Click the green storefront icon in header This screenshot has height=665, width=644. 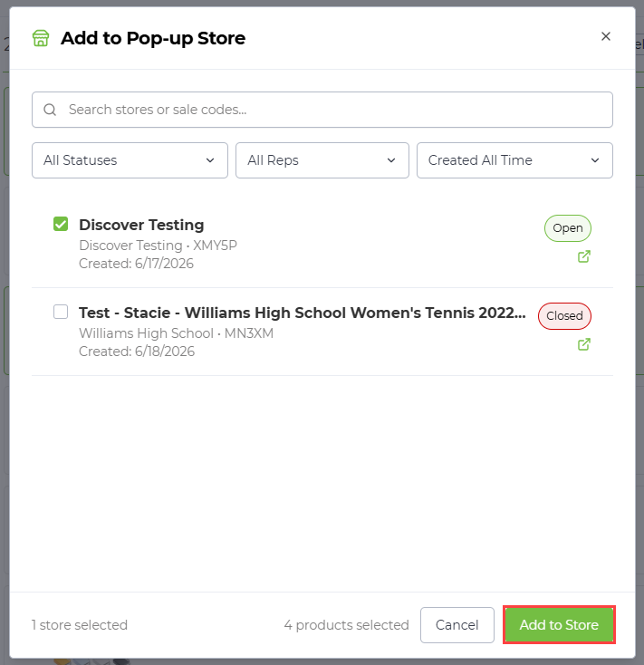(x=41, y=38)
